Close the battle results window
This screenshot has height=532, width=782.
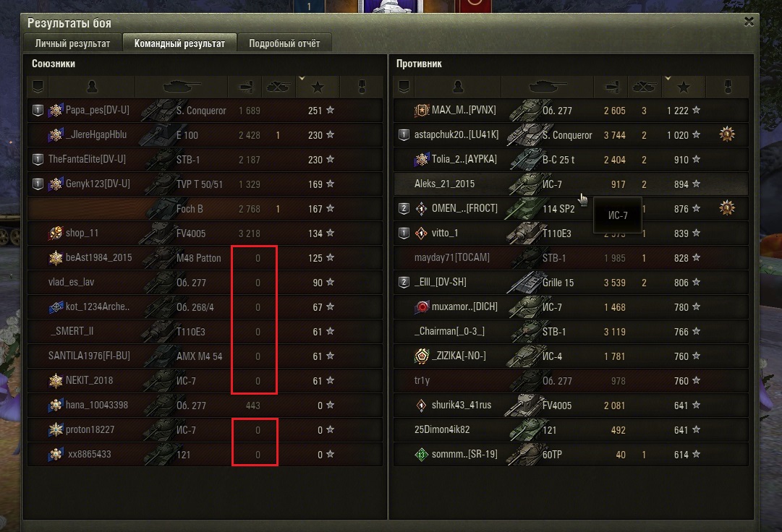point(749,22)
